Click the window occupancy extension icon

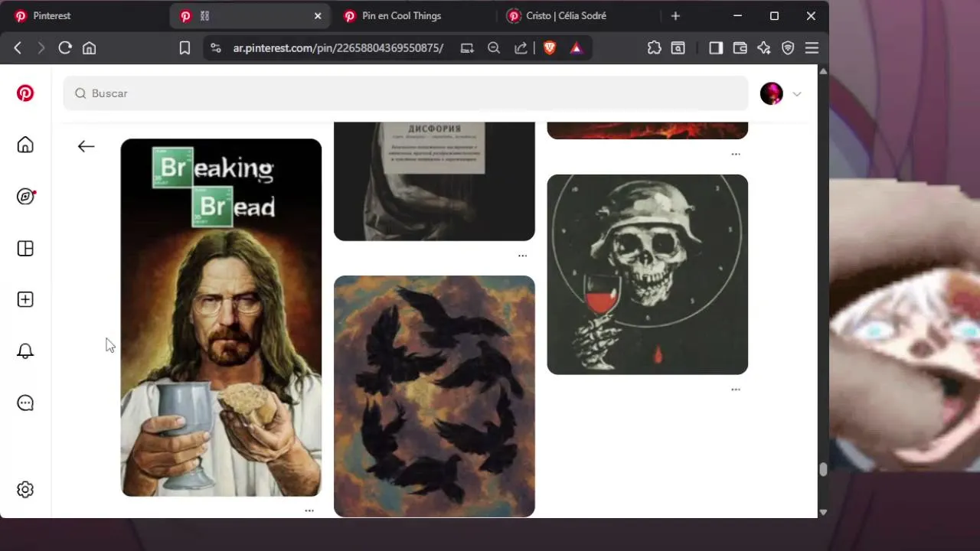click(x=678, y=48)
